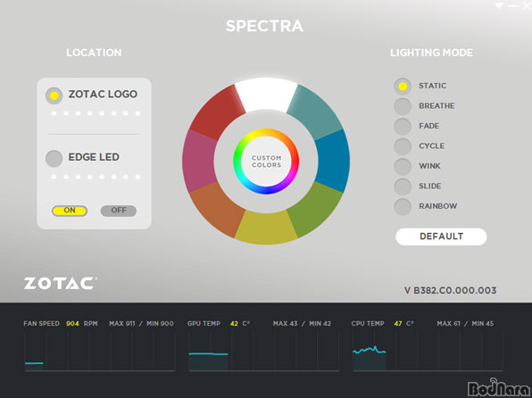This screenshot has height=398, width=532.
Task: Click the ZOTAC brand logo
Action: pyautogui.click(x=60, y=284)
